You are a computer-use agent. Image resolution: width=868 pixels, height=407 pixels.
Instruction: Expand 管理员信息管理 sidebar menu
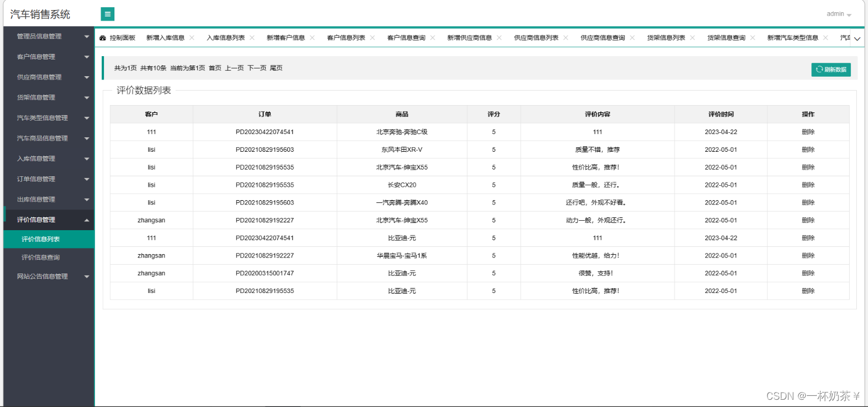(49, 36)
